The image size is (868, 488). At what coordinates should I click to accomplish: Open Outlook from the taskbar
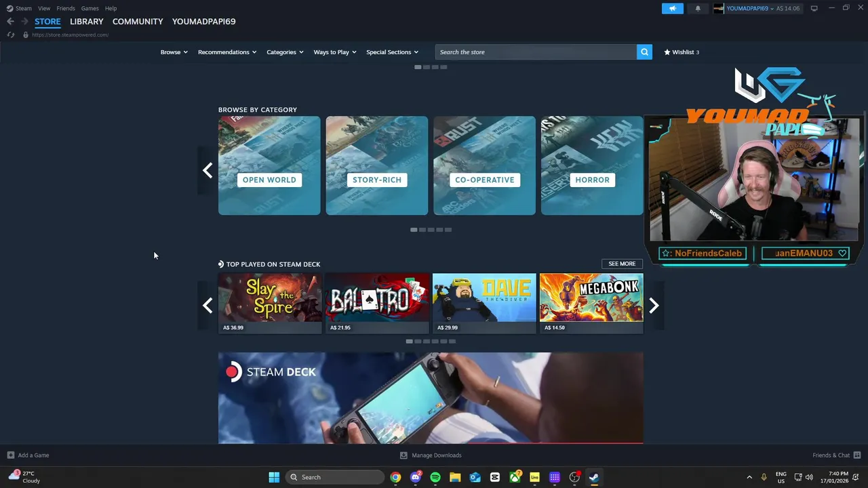coord(475,477)
